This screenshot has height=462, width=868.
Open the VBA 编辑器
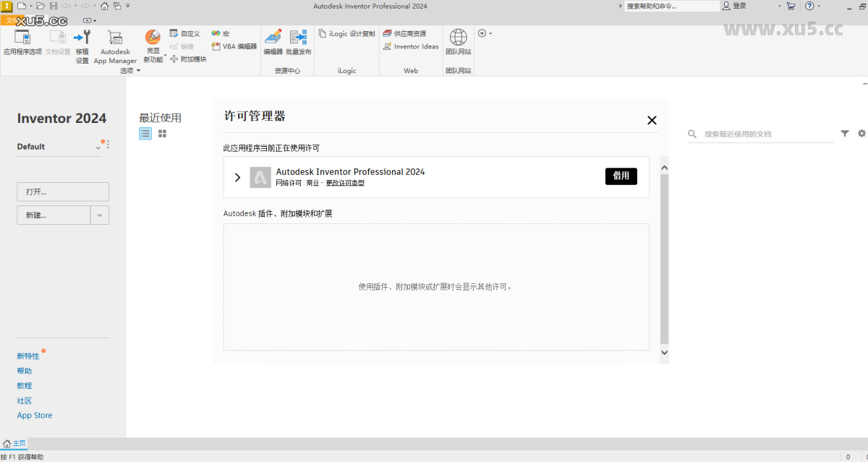233,46
